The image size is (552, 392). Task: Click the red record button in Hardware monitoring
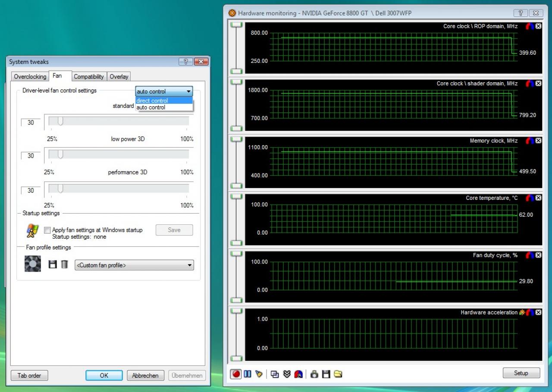(x=236, y=374)
